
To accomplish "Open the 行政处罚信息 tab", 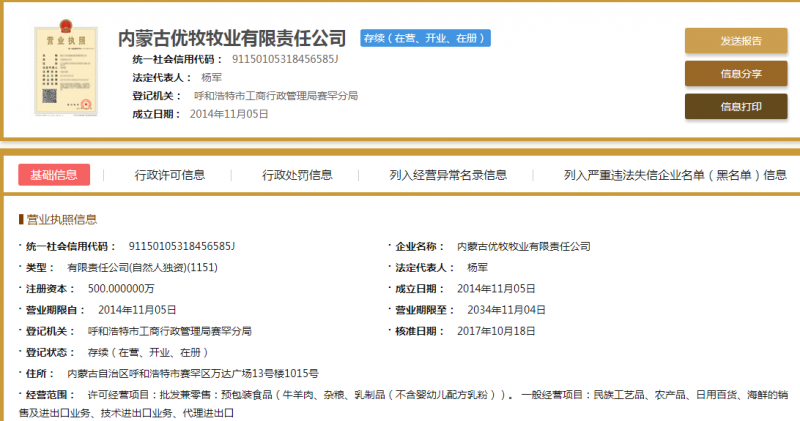I will tap(297, 175).
